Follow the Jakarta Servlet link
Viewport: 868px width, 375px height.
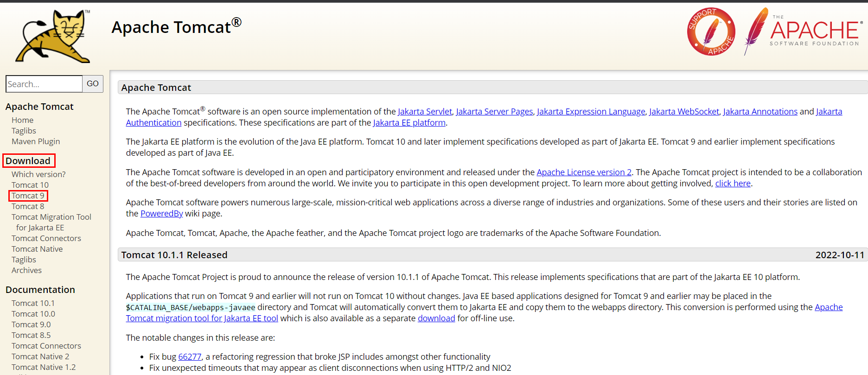pyautogui.click(x=425, y=111)
